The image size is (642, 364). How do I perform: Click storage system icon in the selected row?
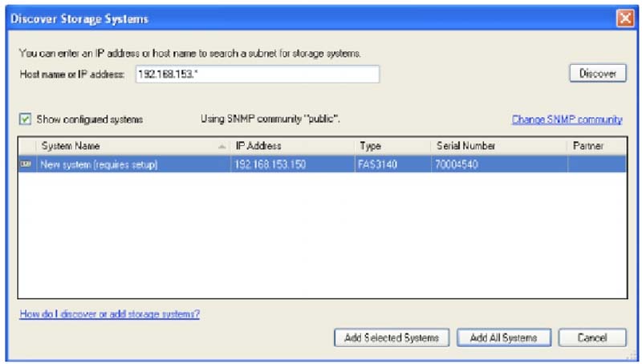[x=26, y=164]
